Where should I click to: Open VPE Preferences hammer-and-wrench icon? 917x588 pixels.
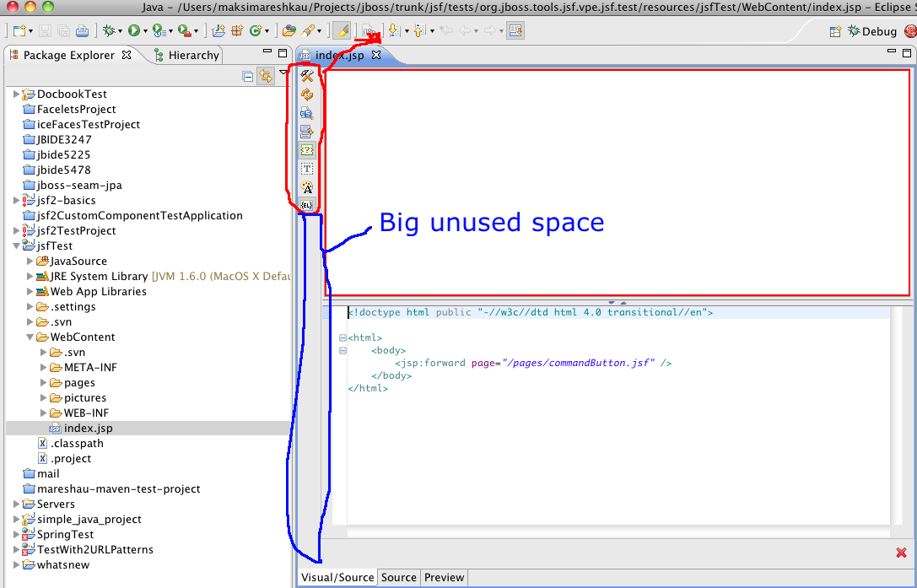pos(307,75)
